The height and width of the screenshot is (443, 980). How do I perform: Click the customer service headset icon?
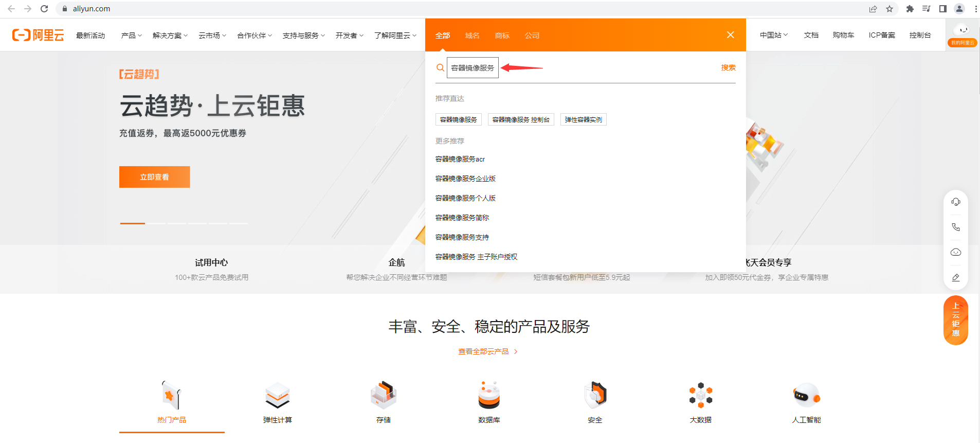click(956, 202)
